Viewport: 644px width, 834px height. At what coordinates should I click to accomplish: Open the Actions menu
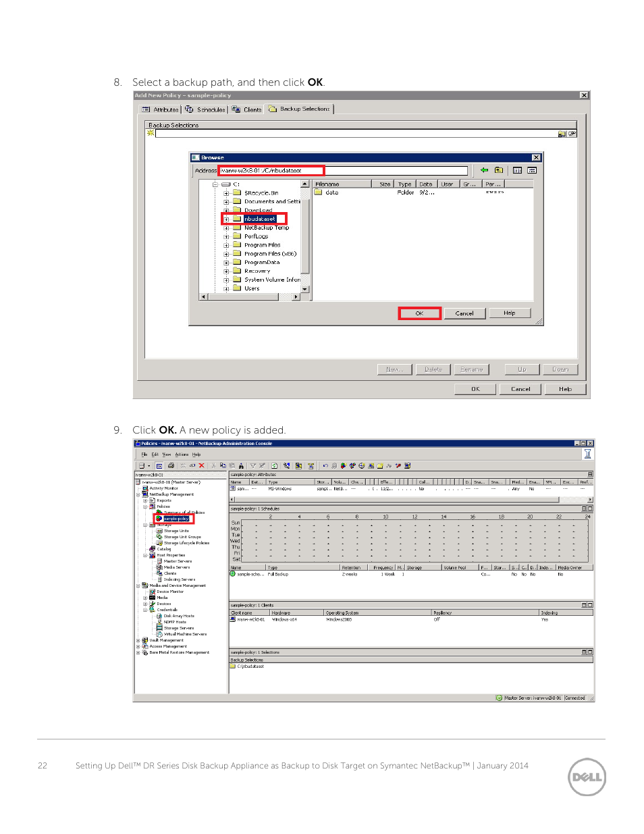[x=182, y=454]
